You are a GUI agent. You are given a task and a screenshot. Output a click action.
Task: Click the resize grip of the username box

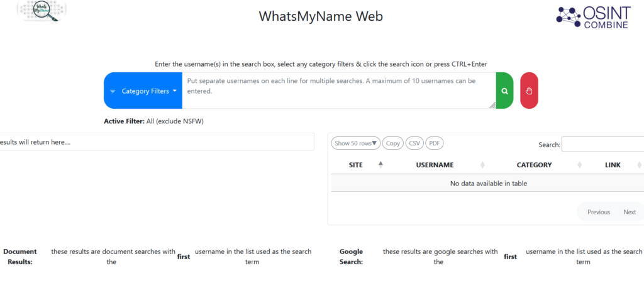point(492,105)
